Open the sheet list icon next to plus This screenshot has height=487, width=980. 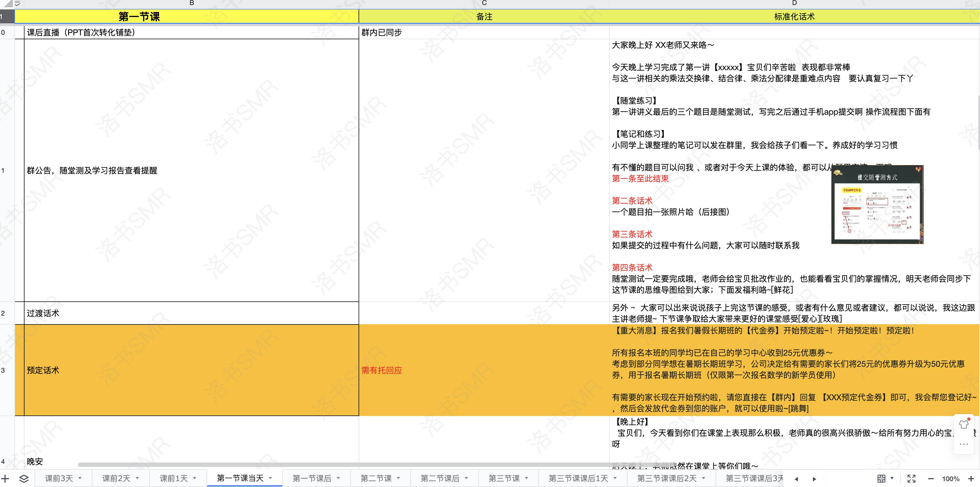pos(24,478)
